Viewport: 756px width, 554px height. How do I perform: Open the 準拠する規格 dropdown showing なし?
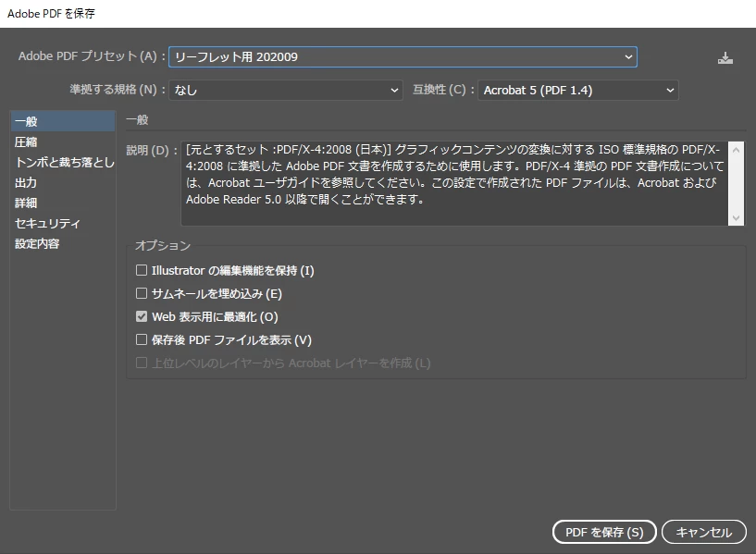[x=285, y=90]
